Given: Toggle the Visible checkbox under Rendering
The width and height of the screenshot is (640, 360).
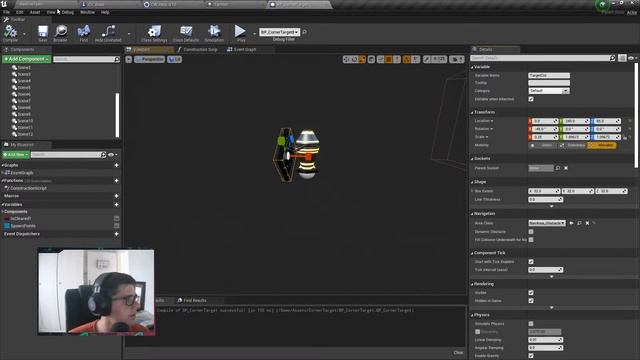Looking at the screenshot, I should point(531,293).
